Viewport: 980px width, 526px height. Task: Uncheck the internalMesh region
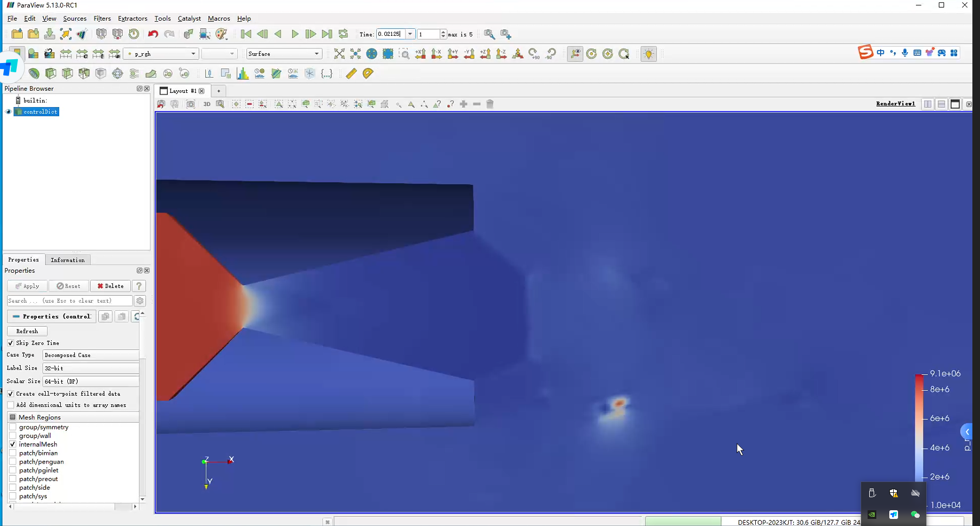coord(12,444)
